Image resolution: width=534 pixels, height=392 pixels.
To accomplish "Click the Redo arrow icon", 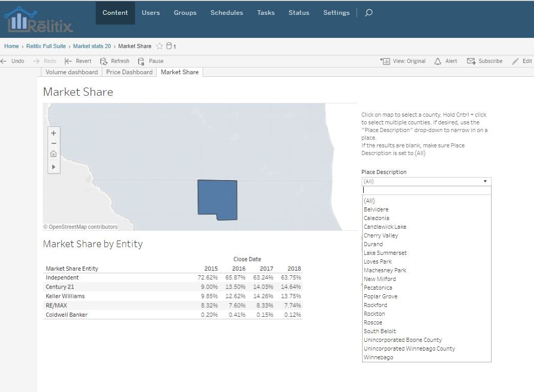I will click(x=36, y=61).
